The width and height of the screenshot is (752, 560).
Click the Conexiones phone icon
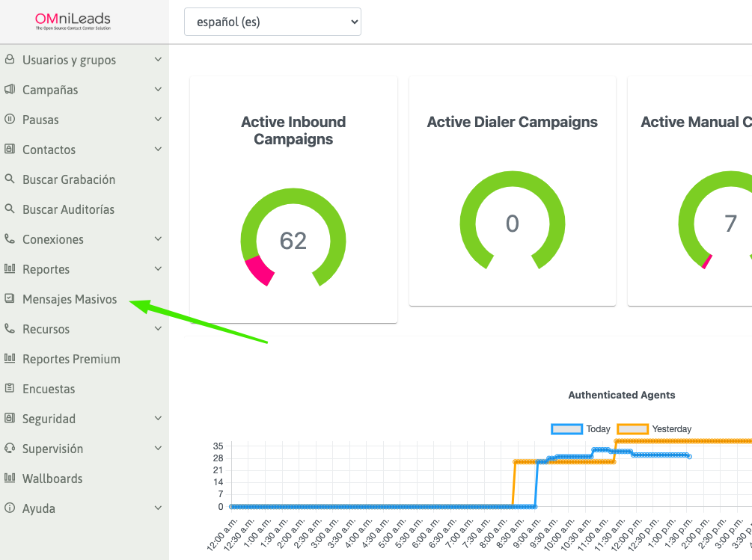(9, 239)
